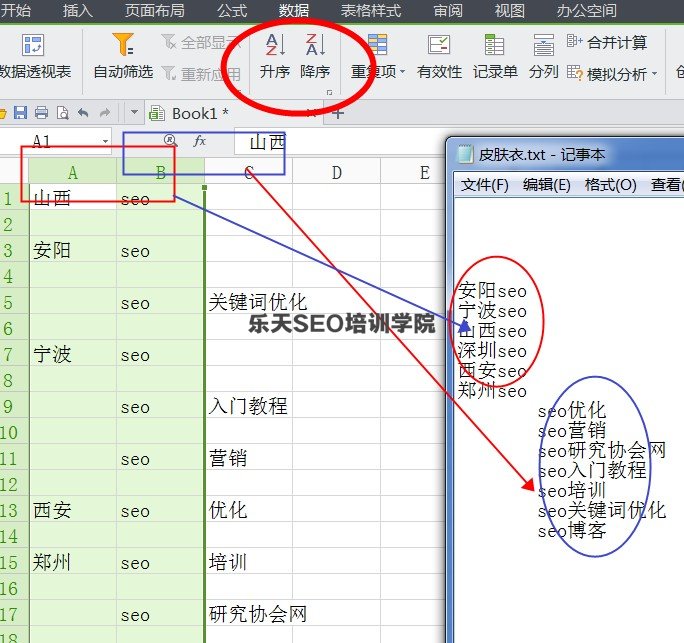This screenshot has height=643, width=684.
Task: Open the Name Box dropdown arrow
Action: 105,141
